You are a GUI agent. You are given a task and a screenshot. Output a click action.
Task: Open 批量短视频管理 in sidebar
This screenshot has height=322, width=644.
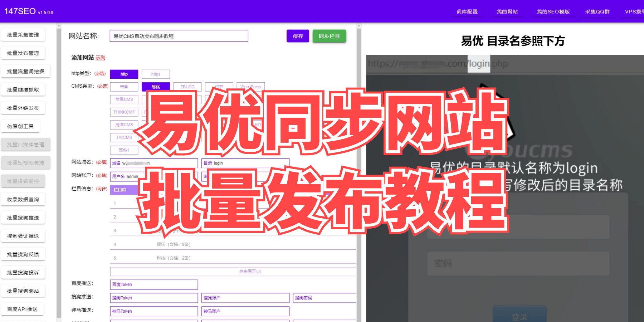pos(25,163)
